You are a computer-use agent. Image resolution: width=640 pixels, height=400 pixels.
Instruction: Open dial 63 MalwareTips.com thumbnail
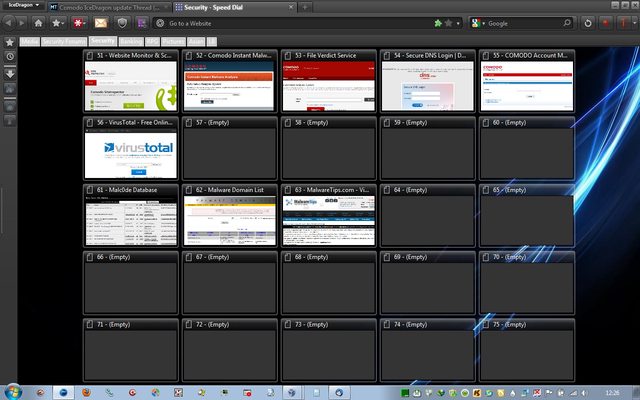(x=329, y=221)
